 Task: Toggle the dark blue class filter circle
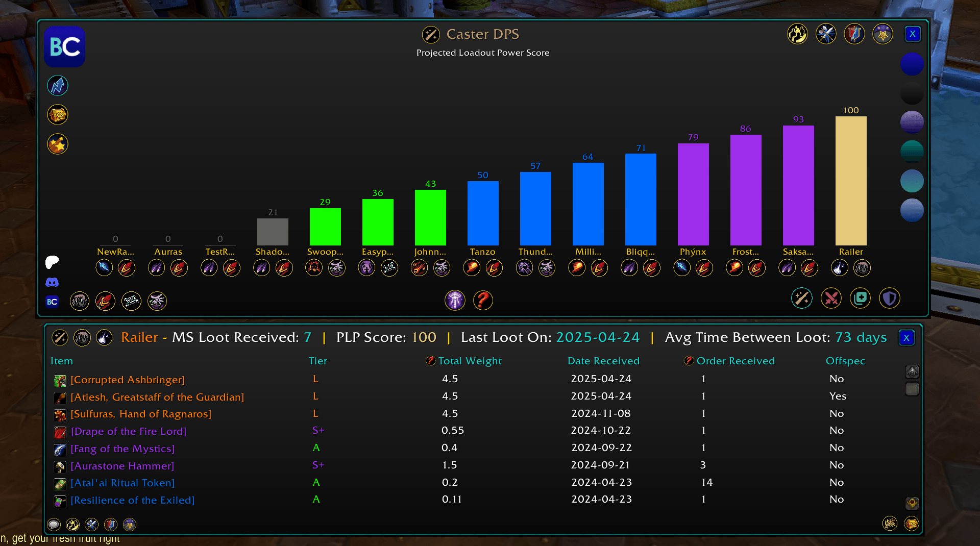[912, 64]
